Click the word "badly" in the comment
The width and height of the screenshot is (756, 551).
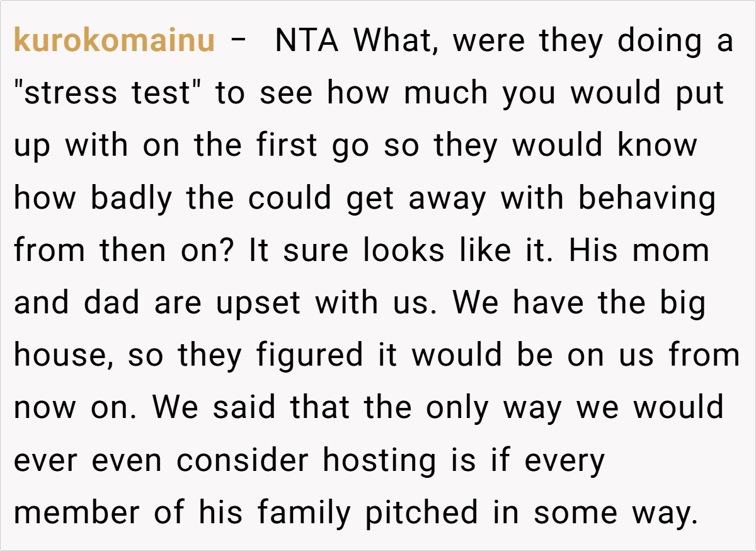[131, 199]
